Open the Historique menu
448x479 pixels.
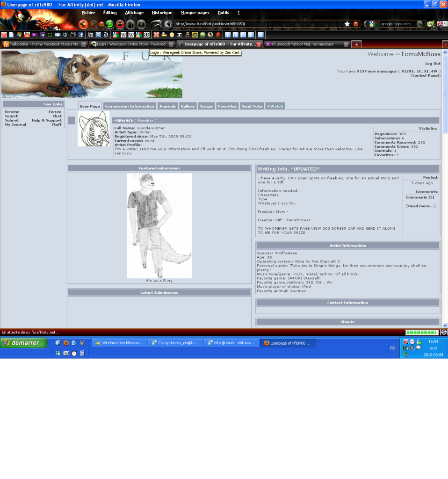click(x=162, y=13)
